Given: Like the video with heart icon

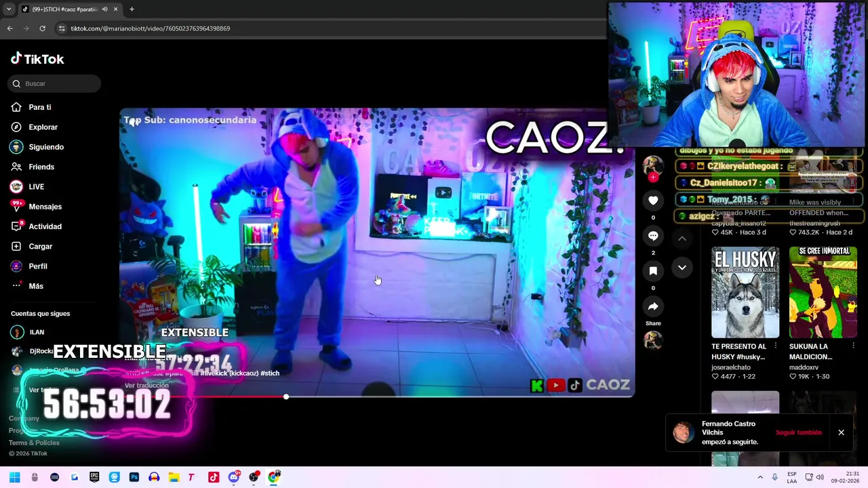Looking at the screenshot, I should [653, 201].
